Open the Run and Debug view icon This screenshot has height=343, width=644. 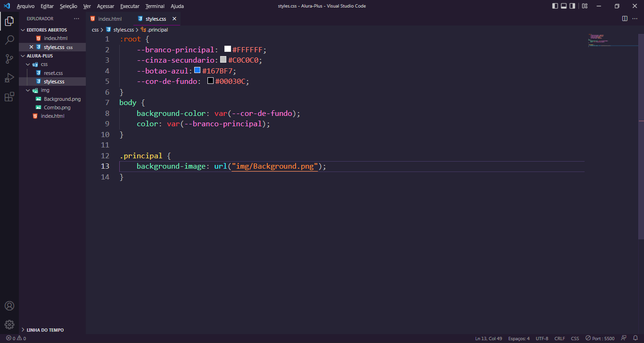[9, 78]
